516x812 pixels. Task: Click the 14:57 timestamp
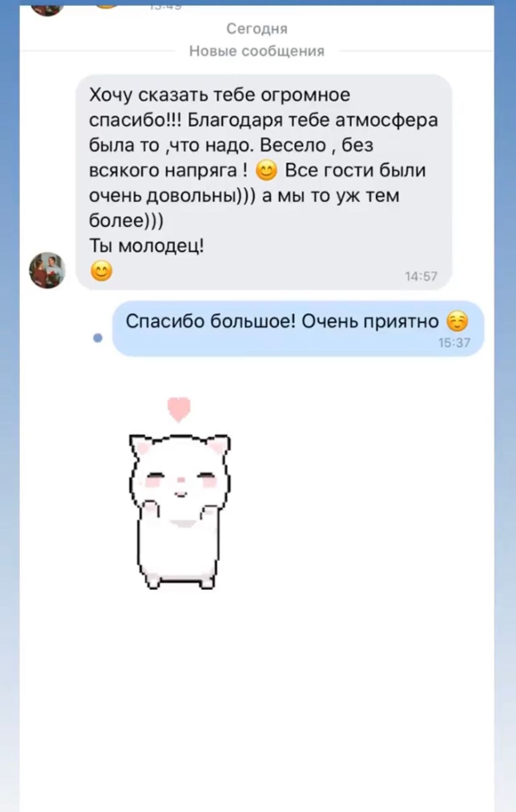click(x=421, y=276)
